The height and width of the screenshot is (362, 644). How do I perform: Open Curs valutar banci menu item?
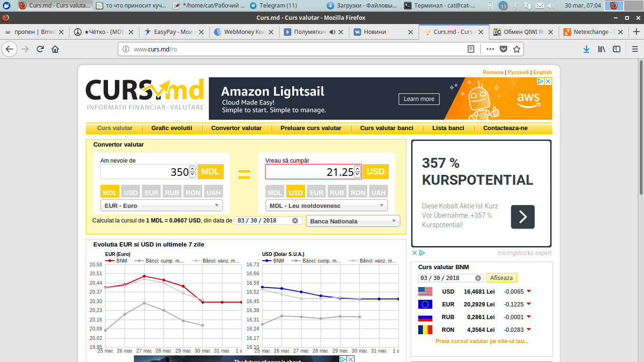tap(387, 128)
